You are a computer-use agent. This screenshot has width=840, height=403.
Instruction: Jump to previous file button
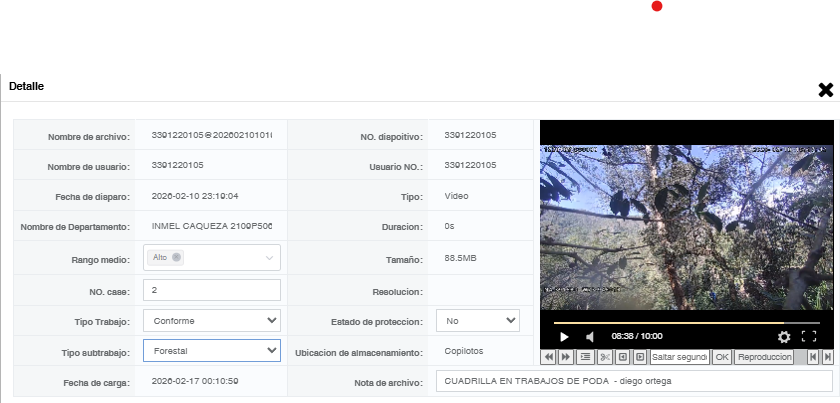tap(813, 357)
